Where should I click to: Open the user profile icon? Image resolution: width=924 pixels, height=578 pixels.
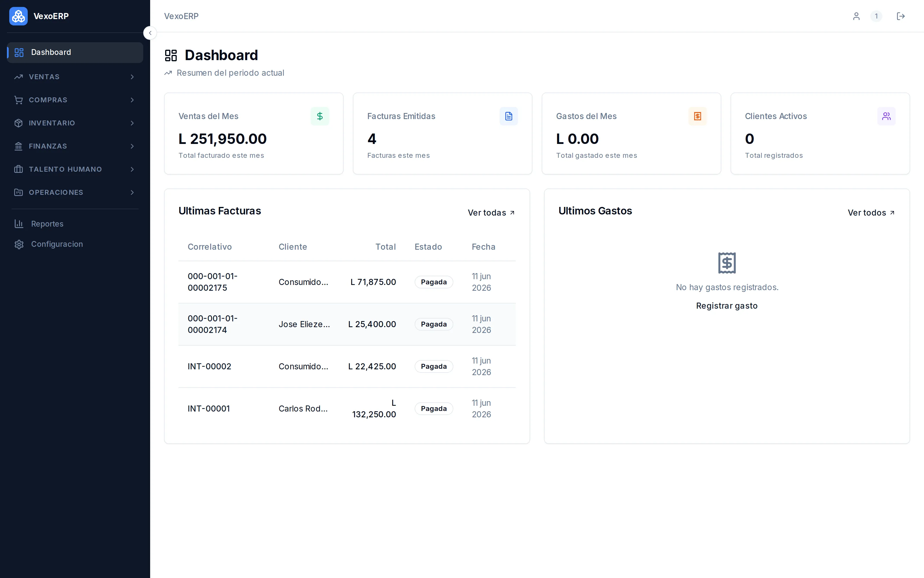tap(856, 16)
